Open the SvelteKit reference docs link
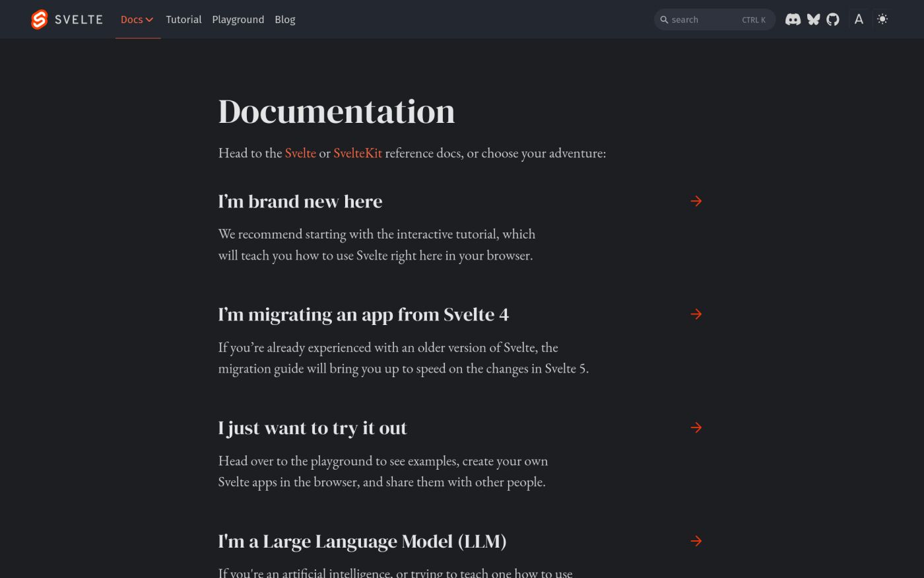This screenshot has width=924, height=578. 358,153
